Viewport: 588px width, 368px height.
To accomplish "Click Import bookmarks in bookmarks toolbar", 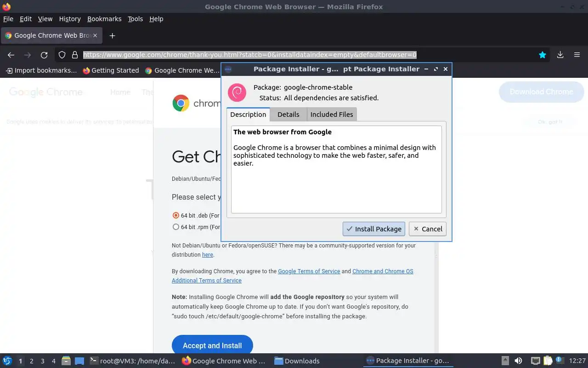I will pyautogui.click(x=41, y=70).
